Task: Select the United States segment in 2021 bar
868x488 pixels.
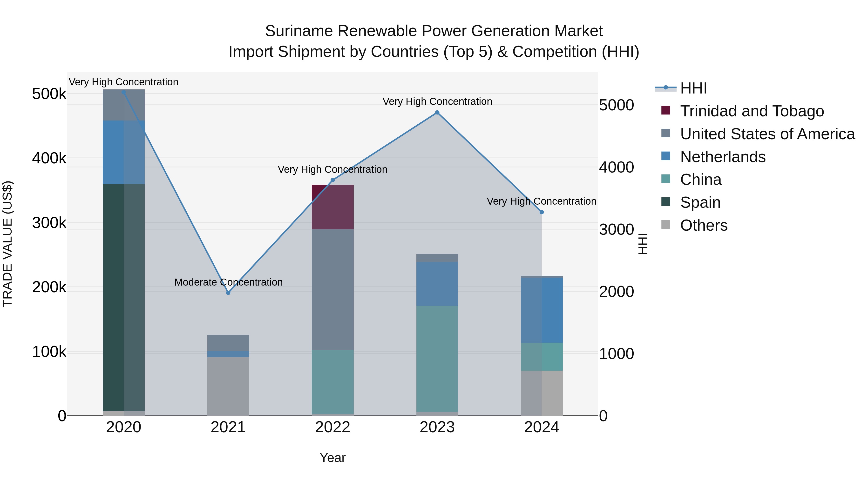Action: coord(228,343)
